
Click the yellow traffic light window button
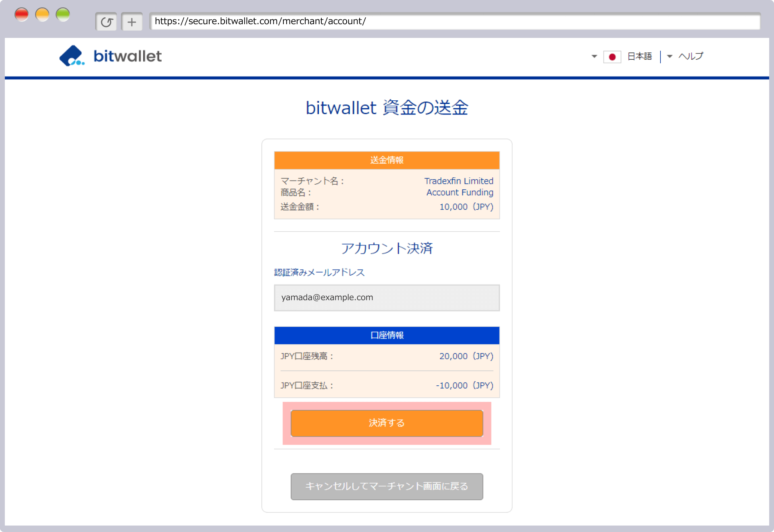[42, 14]
